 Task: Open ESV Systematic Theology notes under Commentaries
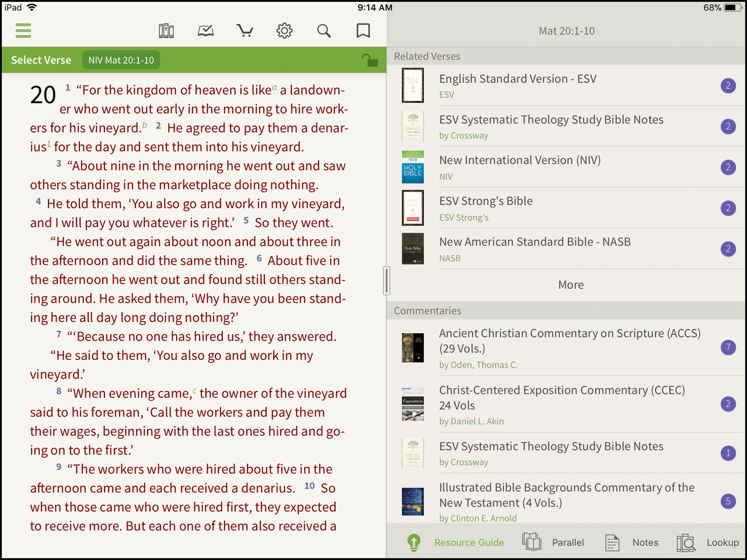click(566, 453)
